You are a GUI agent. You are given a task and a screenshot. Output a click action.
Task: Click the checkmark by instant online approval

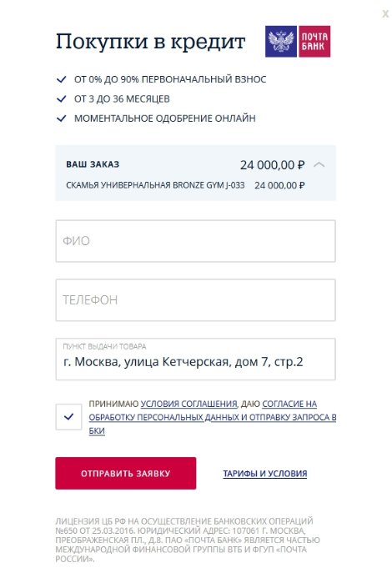coord(61,118)
